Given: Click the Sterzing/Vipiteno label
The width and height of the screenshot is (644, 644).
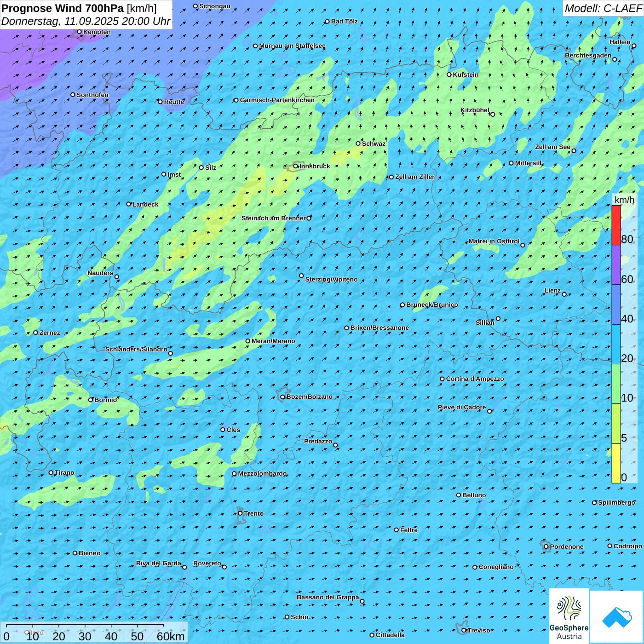Looking at the screenshot, I should click(331, 279).
